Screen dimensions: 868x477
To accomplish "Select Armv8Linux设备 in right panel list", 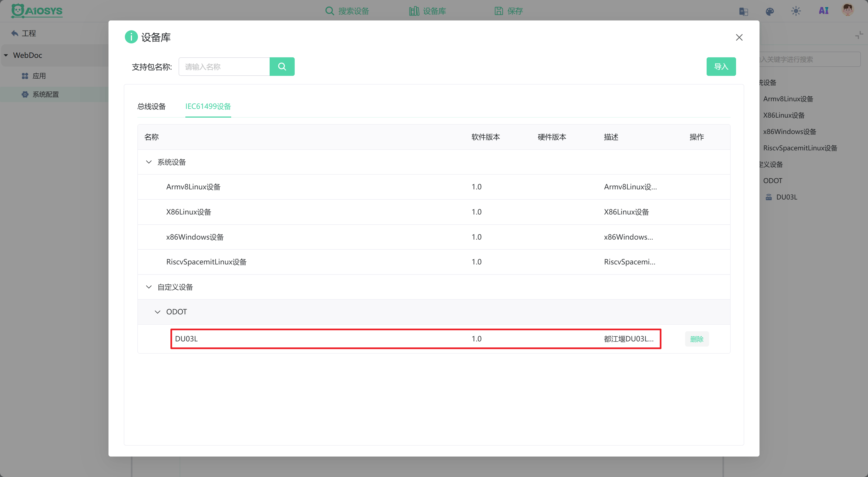I will click(788, 99).
